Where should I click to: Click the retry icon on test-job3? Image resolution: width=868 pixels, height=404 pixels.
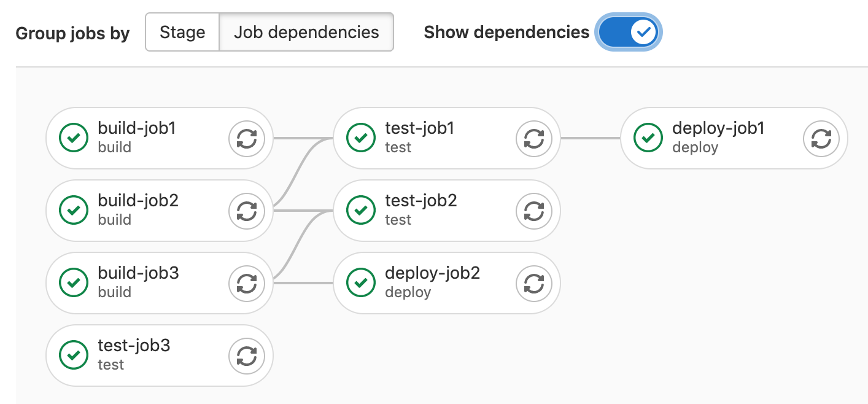point(247,355)
